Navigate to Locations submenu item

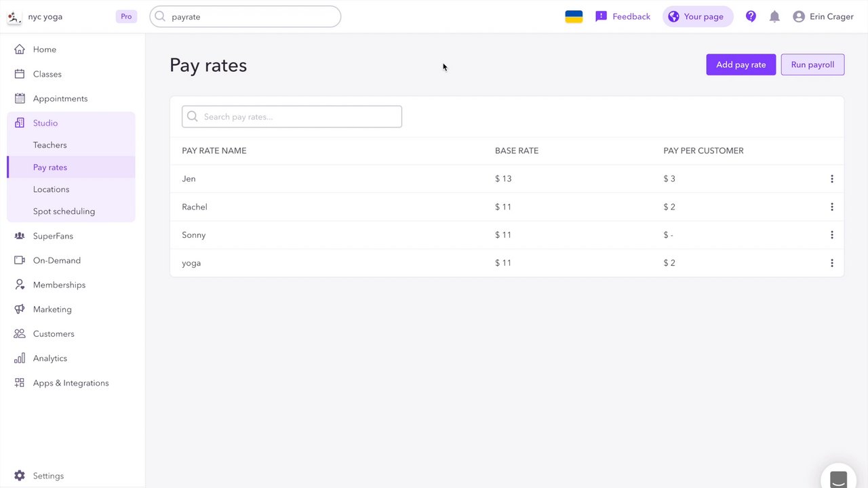tap(52, 189)
